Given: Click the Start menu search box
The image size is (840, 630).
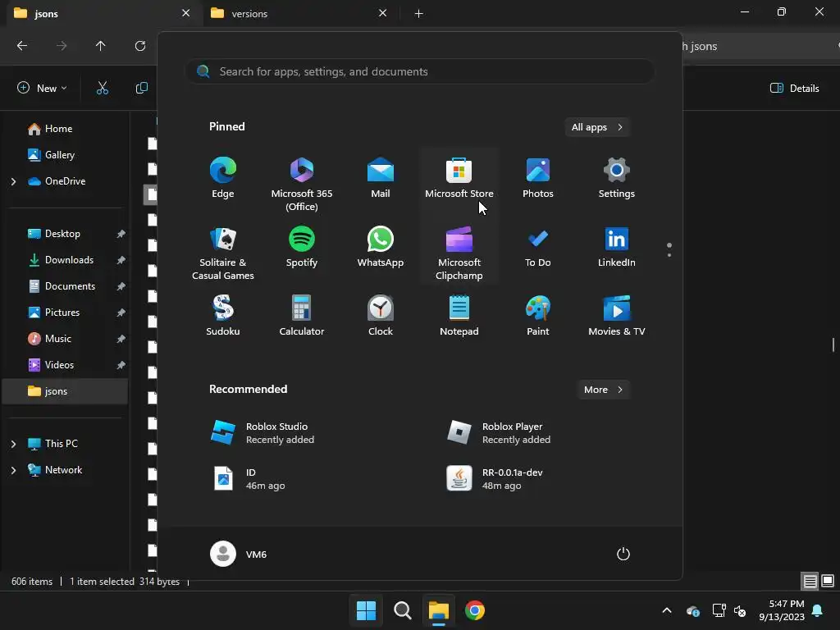Looking at the screenshot, I should 420,71.
